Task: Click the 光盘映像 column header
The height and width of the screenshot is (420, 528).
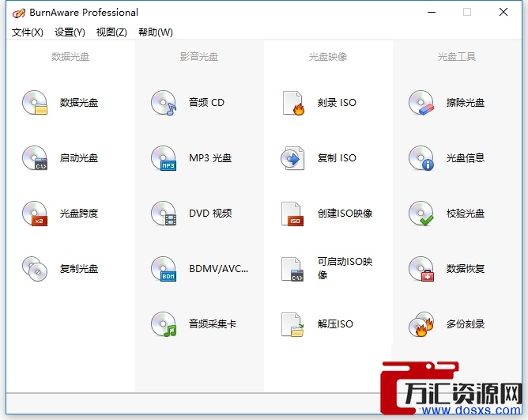Action: [x=328, y=57]
